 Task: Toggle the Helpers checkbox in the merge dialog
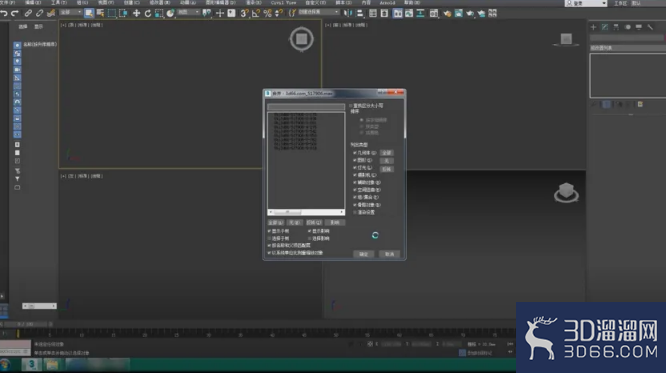[x=355, y=183]
